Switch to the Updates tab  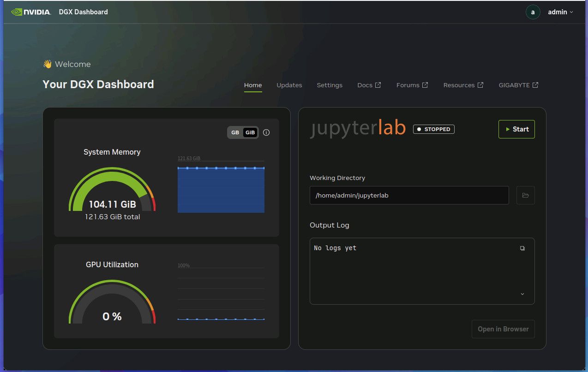[289, 85]
